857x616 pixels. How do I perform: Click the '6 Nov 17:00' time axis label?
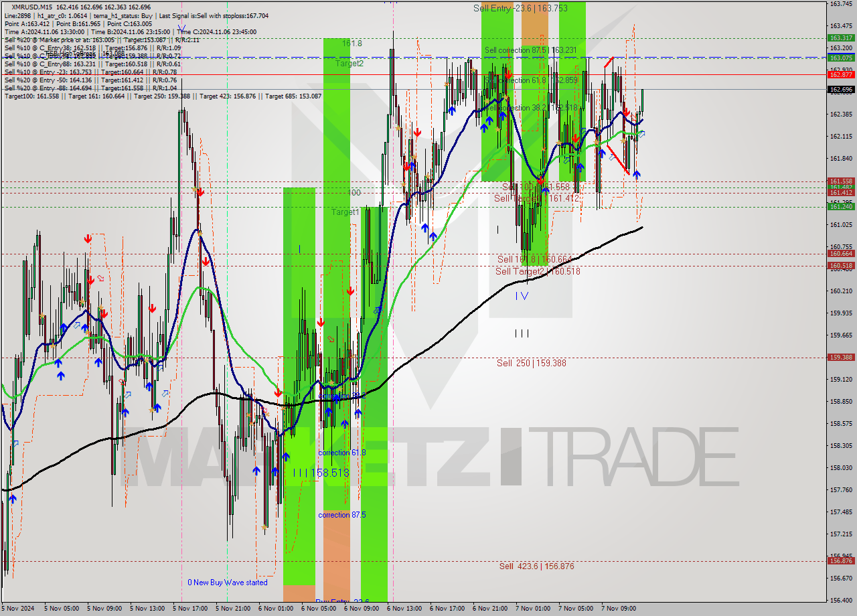click(447, 609)
